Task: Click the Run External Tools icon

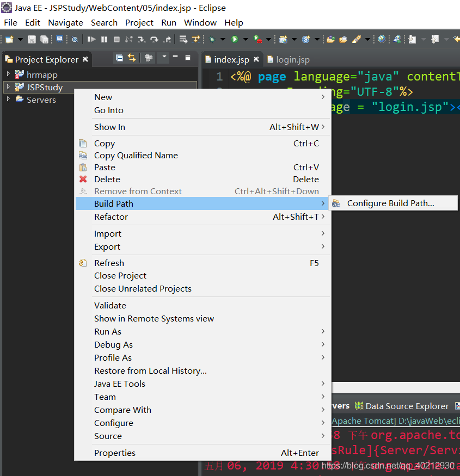Action: [257, 39]
